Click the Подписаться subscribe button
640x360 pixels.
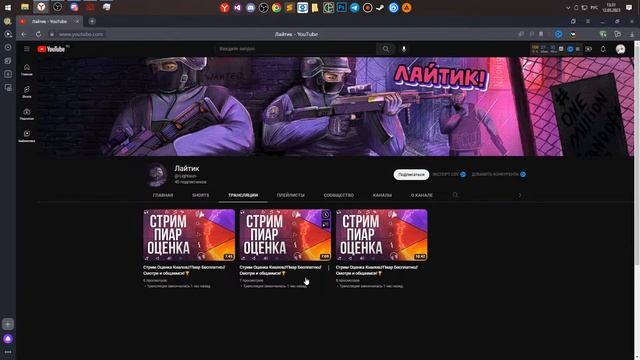pyautogui.click(x=411, y=174)
